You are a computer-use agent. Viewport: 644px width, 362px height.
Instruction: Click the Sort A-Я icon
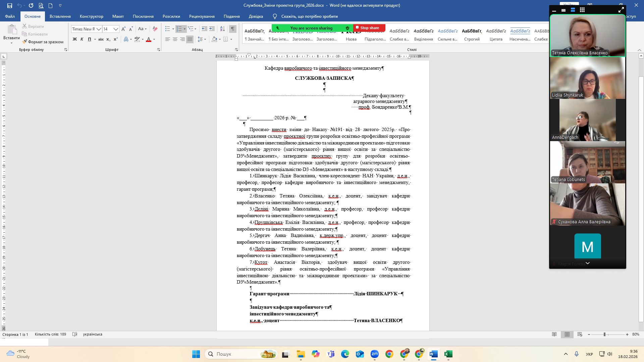222,29
